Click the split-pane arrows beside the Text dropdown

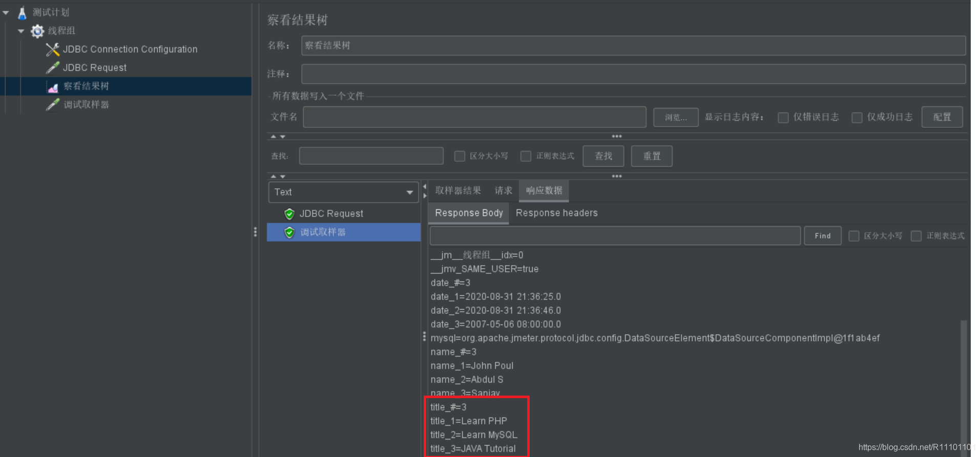(x=425, y=191)
